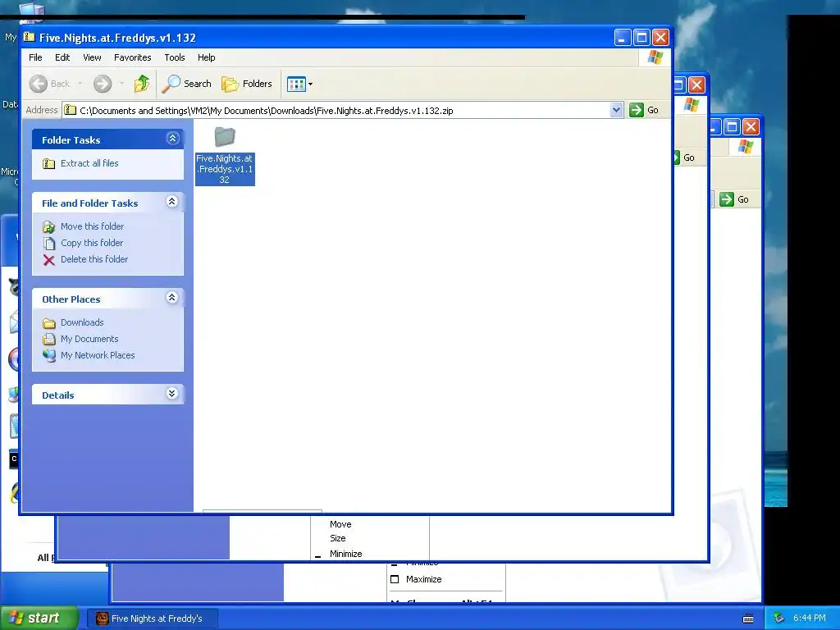Collapse the Folder Tasks panel
The image size is (840, 630).
[x=172, y=139]
